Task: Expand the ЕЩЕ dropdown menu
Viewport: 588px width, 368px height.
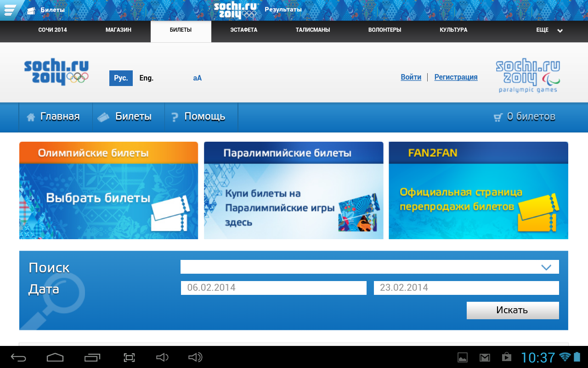Action: coord(549,30)
